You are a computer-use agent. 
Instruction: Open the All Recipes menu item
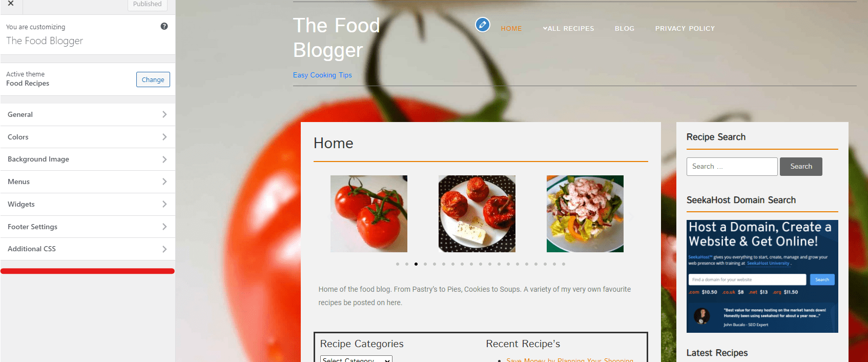pos(569,29)
